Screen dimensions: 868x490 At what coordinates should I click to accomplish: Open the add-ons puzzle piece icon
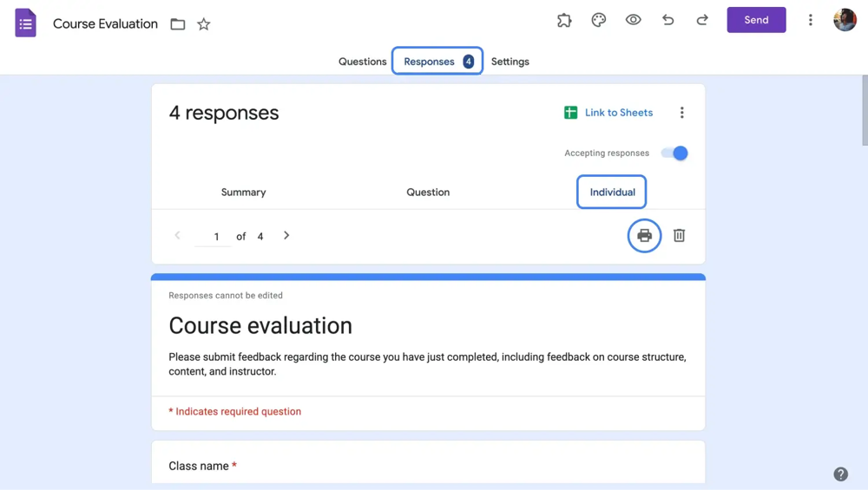[x=564, y=20]
